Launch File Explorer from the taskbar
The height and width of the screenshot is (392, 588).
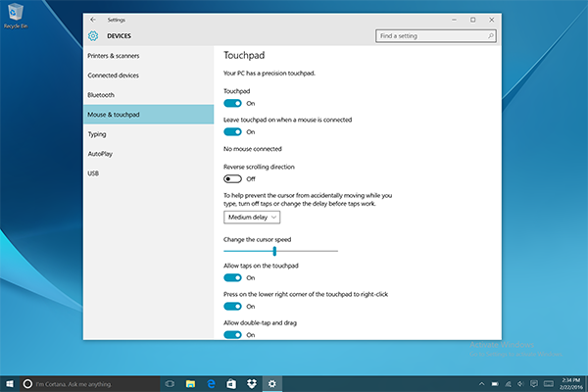tap(190, 384)
